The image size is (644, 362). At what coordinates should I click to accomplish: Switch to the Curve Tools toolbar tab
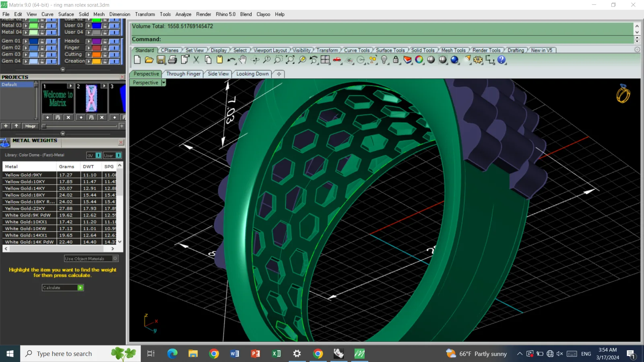click(x=357, y=50)
